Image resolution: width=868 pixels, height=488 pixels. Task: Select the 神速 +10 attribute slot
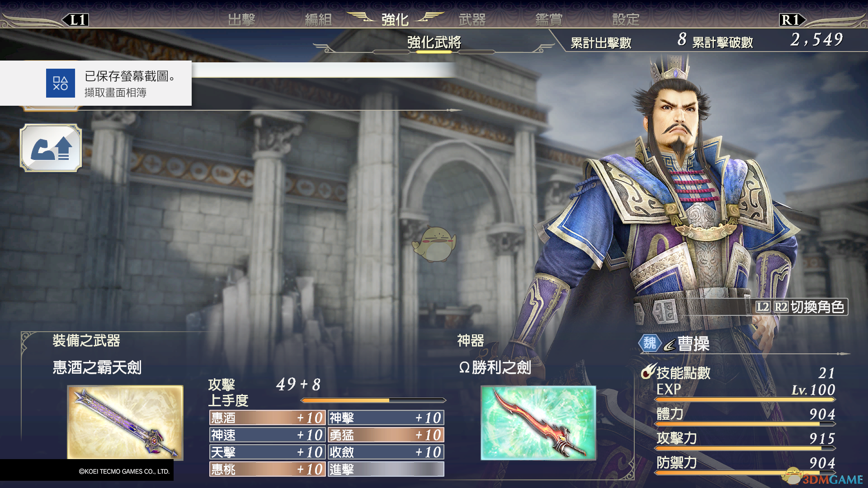(267, 435)
